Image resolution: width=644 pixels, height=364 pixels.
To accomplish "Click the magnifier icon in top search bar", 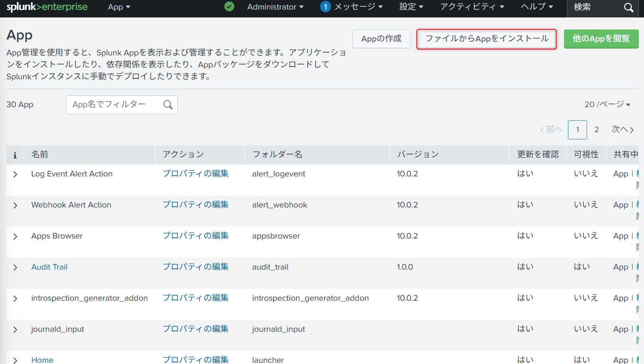I will [628, 8].
